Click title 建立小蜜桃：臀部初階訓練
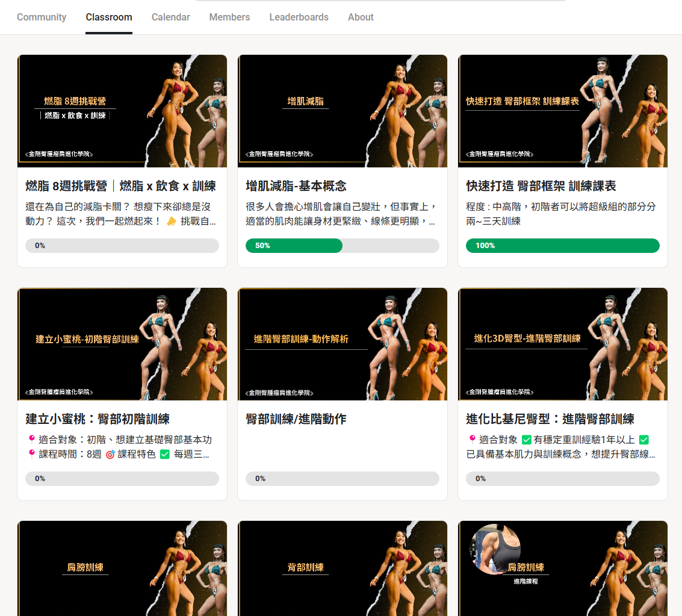The image size is (682, 616). (98, 419)
